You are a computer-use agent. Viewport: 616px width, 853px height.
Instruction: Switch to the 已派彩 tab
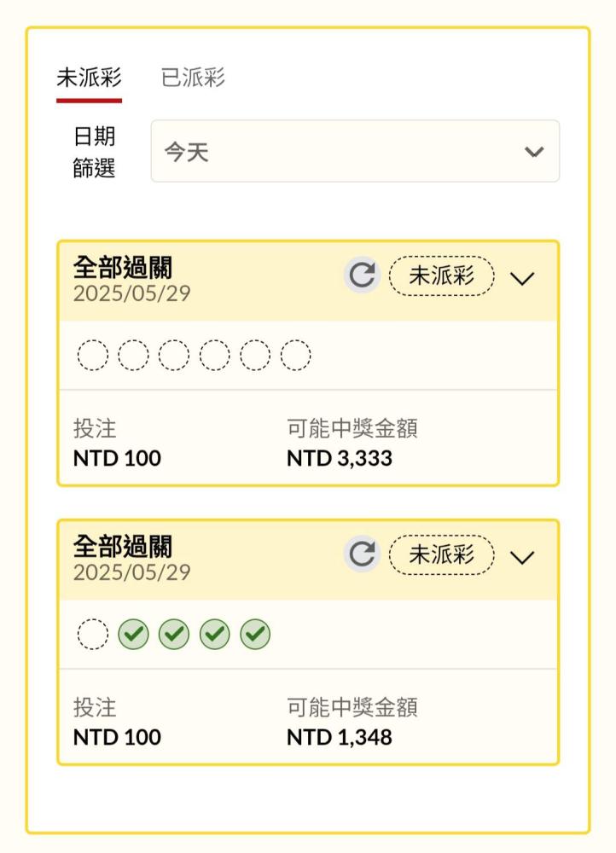point(193,78)
